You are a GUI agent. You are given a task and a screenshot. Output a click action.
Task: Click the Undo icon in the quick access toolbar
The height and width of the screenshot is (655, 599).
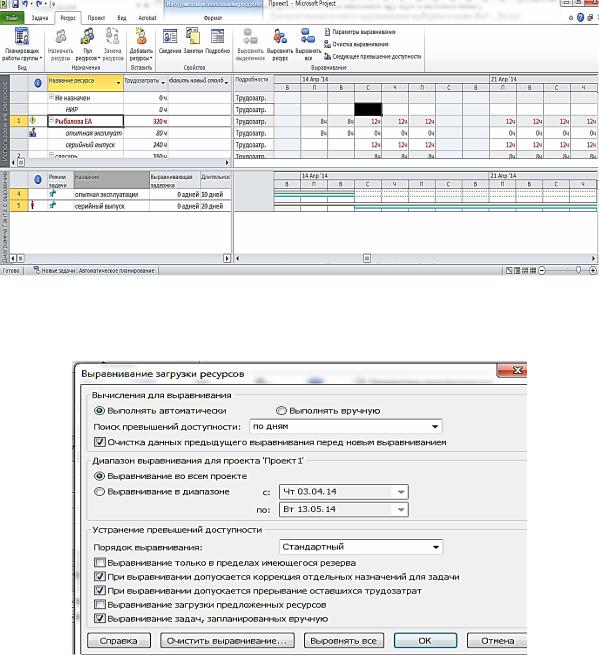point(25,4)
